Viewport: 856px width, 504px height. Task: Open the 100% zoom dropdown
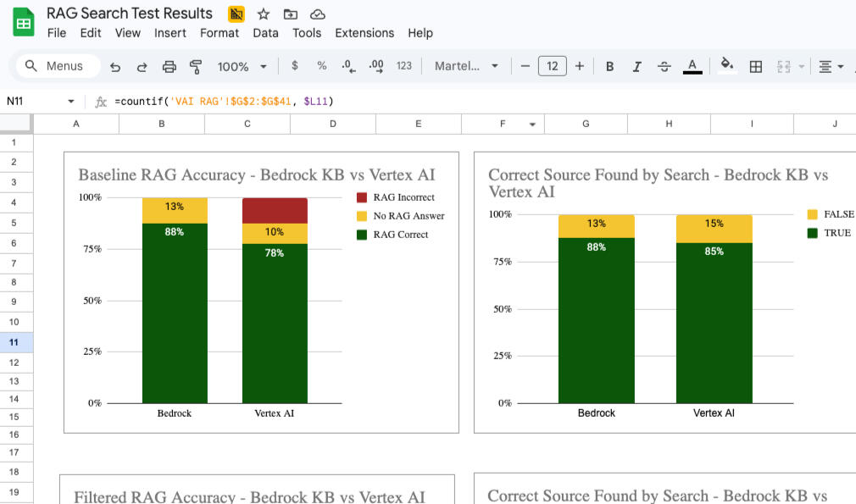242,67
